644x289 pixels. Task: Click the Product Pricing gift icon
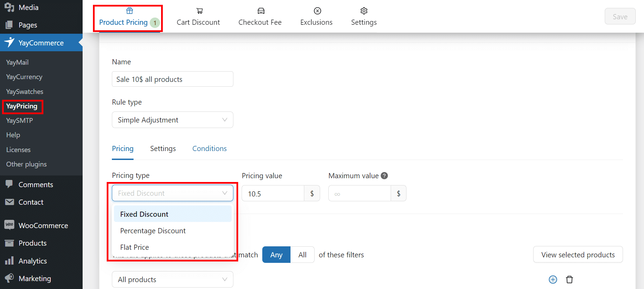pyautogui.click(x=129, y=11)
